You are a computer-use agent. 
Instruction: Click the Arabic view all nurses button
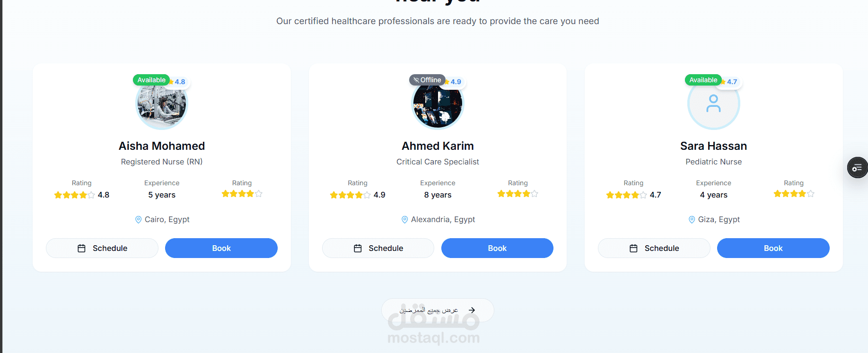click(x=438, y=310)
